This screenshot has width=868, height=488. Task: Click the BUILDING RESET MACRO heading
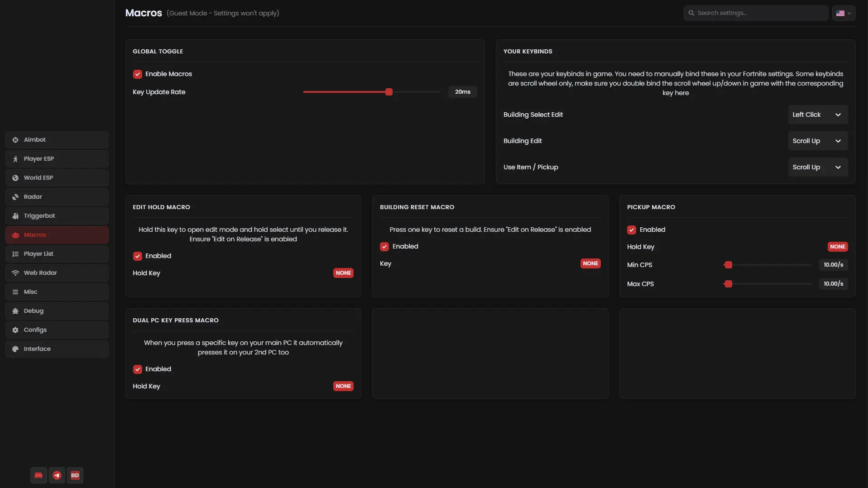pos(417,207)
